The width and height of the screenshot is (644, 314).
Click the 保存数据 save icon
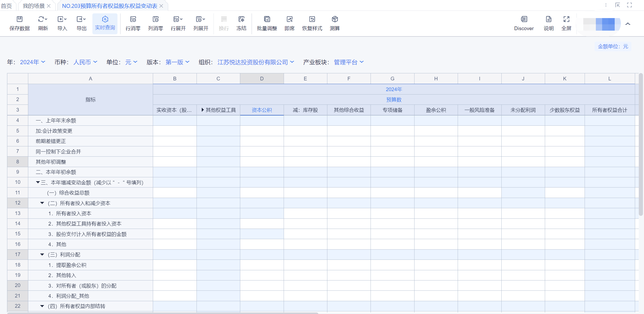[x=20, y=19]
